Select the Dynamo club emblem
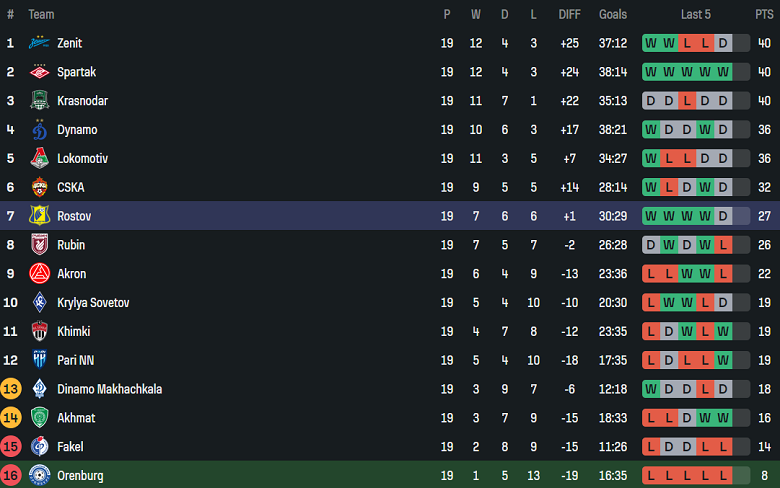Image resolution: width=780 pixels, height=488 pixels. (x=40, y=130)
